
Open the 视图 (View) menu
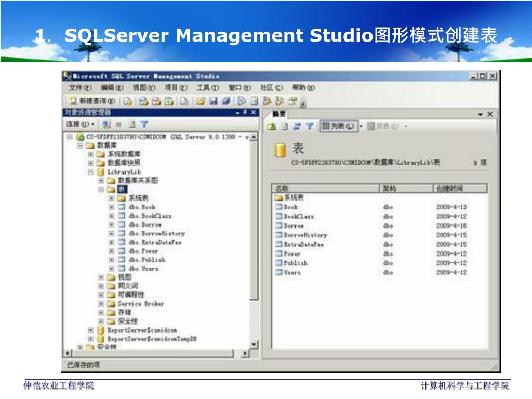point(144,87)
